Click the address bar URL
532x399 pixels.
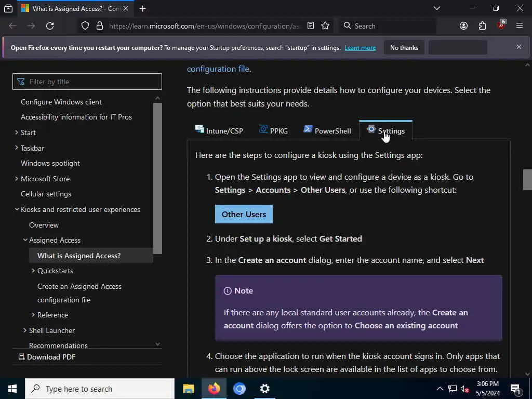205,26
